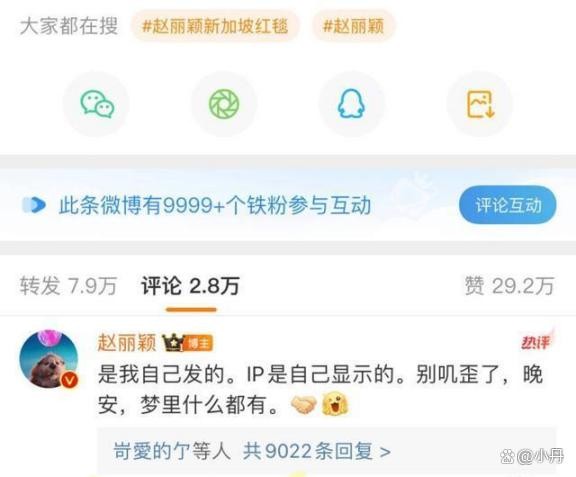Open the #赵丽颖 trending hashtag
The image size is (576, 477).
[353, 26]
